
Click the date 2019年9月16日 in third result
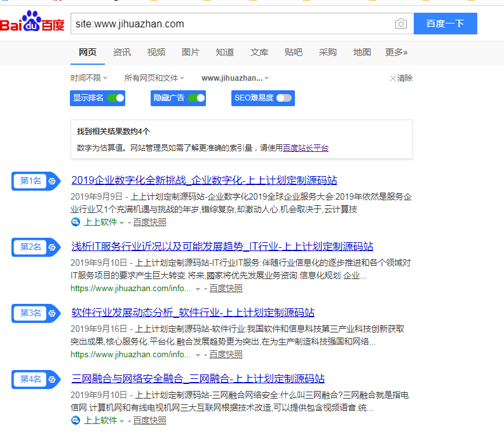(x=99, y=329)
